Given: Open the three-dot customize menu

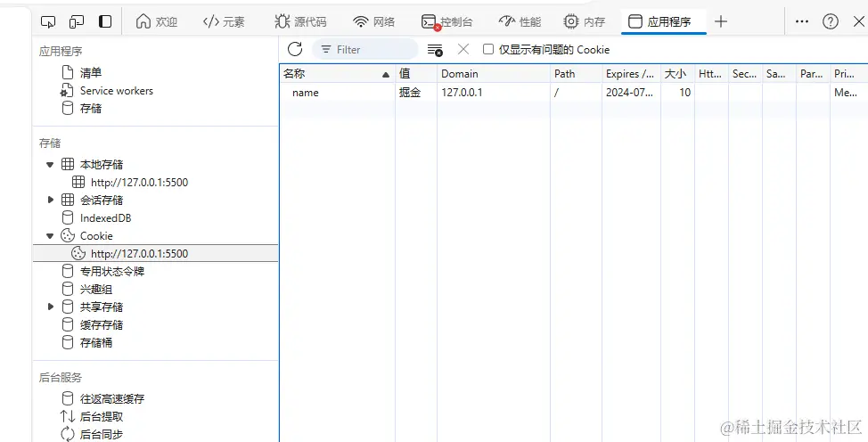Looking at the screenshot, I should [x=801, y=21].
